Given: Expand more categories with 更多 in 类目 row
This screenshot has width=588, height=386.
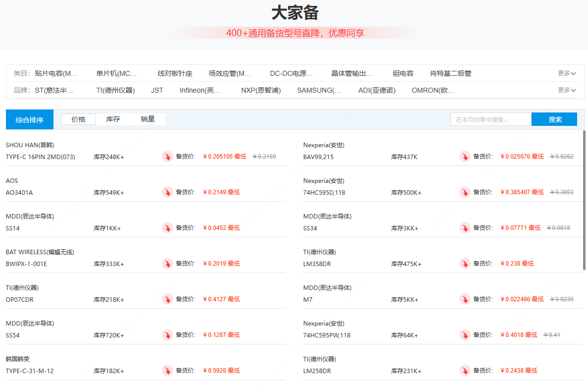Looking at the screenshot, I should (567, 73).
